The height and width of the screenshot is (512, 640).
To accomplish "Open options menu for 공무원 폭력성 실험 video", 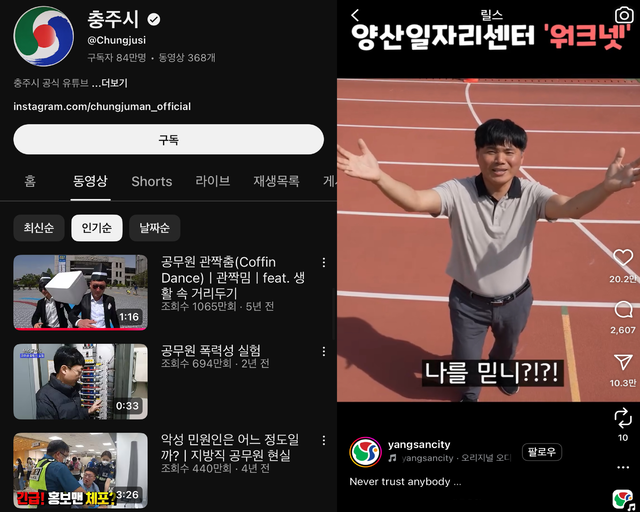I will point(323,351).
